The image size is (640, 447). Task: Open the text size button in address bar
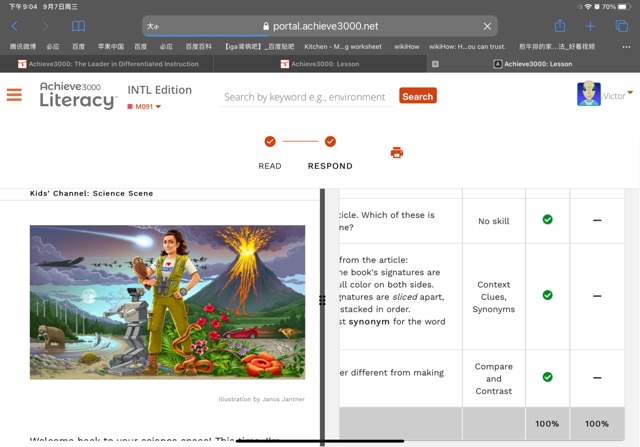pyautogui.click(x=153, y=26)
